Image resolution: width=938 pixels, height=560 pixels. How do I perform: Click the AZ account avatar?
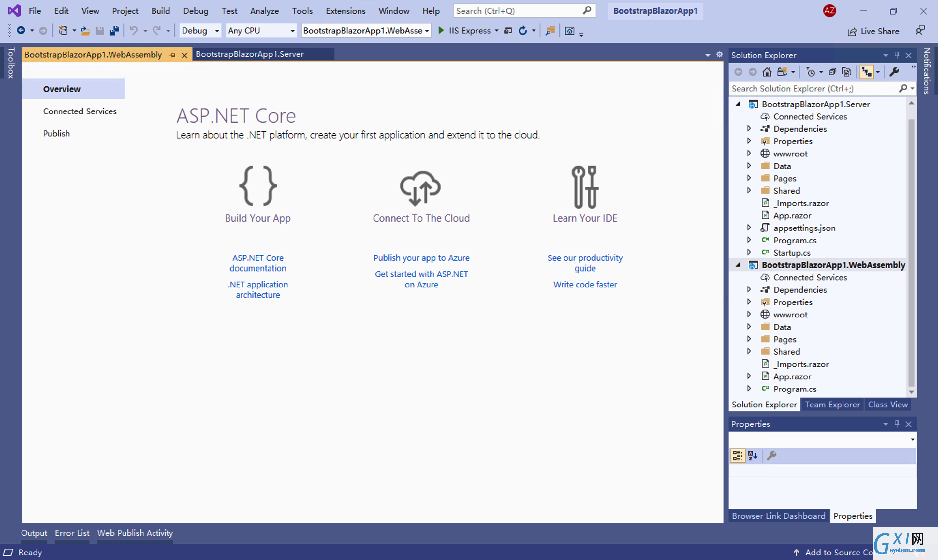pos(829,10)
